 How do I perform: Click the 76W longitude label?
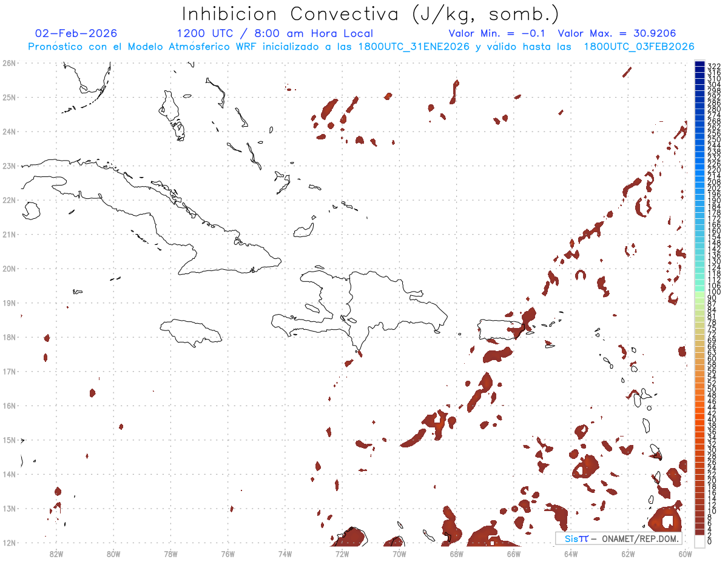click(x=228, y=554)
